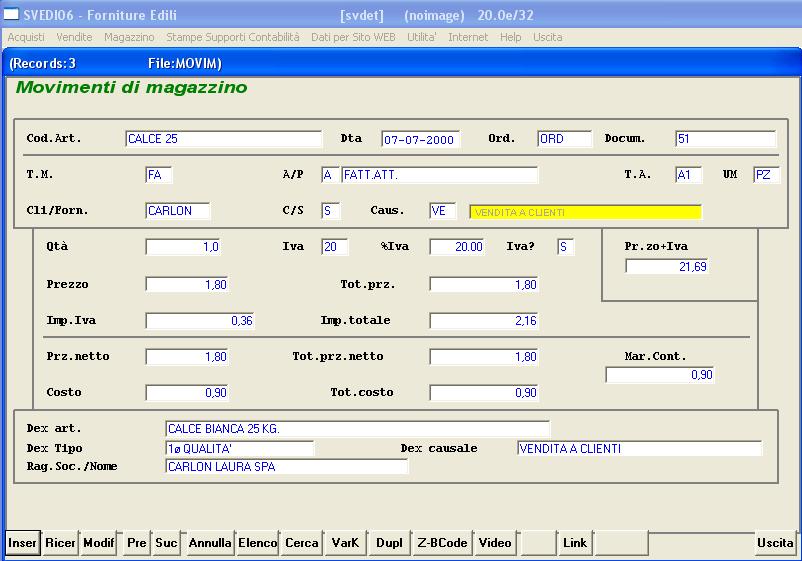The height and width of the screenshot is (561, 802).
Task: Click the Ord. field containing ORD
Action: point(564,139)
